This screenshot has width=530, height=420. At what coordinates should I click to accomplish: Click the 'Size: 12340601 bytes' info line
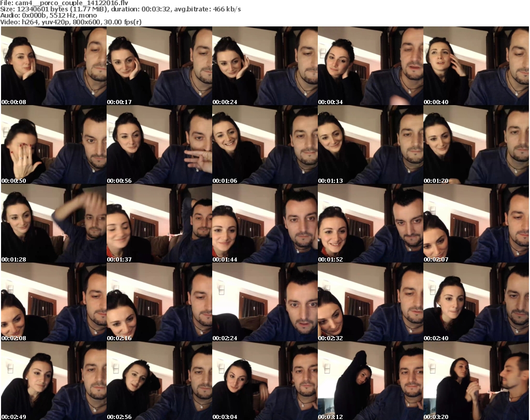click(120, 9)
